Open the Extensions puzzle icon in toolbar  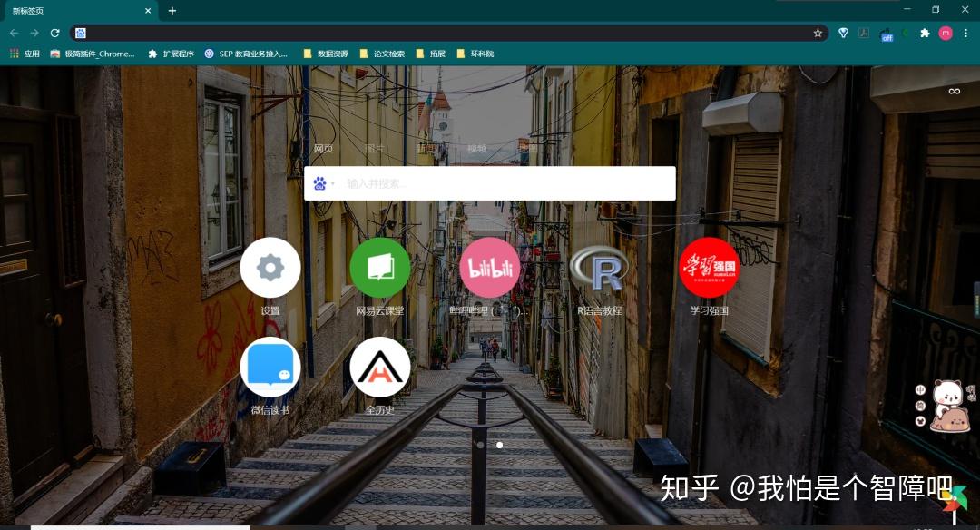coord(925,33)
